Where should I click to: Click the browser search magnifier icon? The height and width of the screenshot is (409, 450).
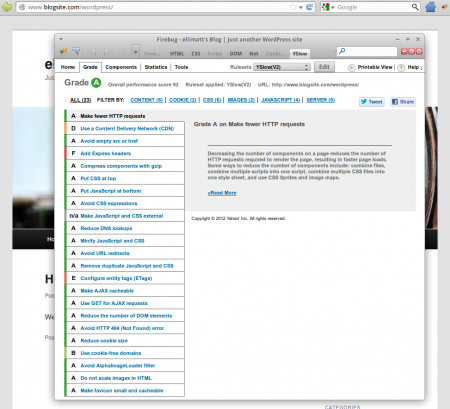click(415, 7)
